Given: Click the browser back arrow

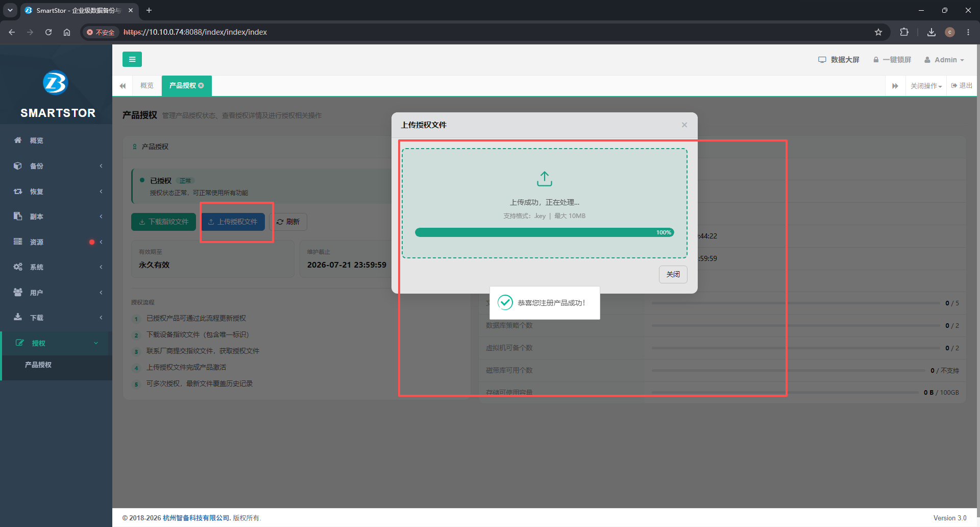Looking at the screenshot, I should pos(12,32).
